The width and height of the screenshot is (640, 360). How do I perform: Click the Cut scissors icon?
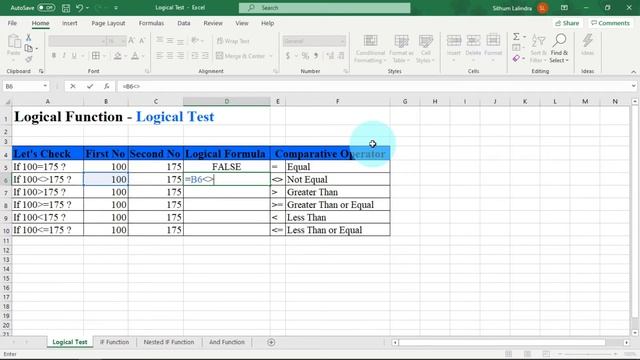[29, 38]
